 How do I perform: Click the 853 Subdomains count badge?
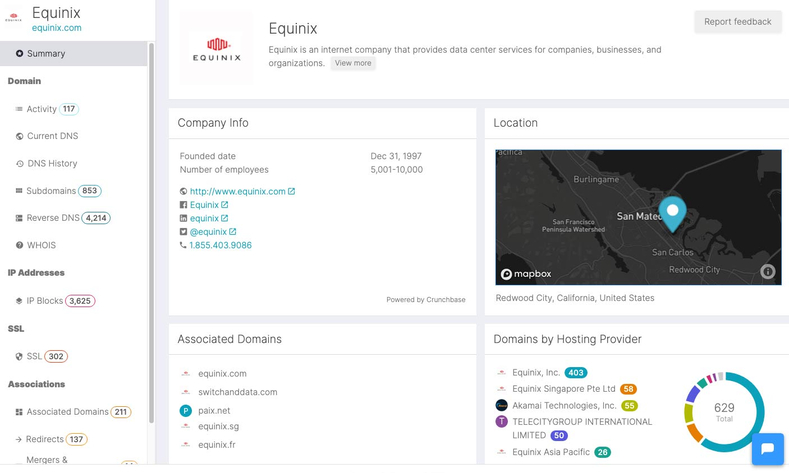(x=90, y=191)
